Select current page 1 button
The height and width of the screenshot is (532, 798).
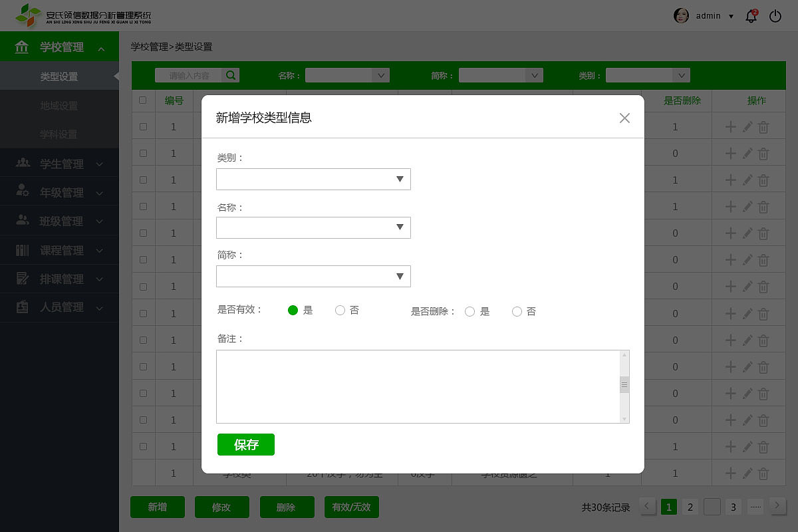click(669, 507)
